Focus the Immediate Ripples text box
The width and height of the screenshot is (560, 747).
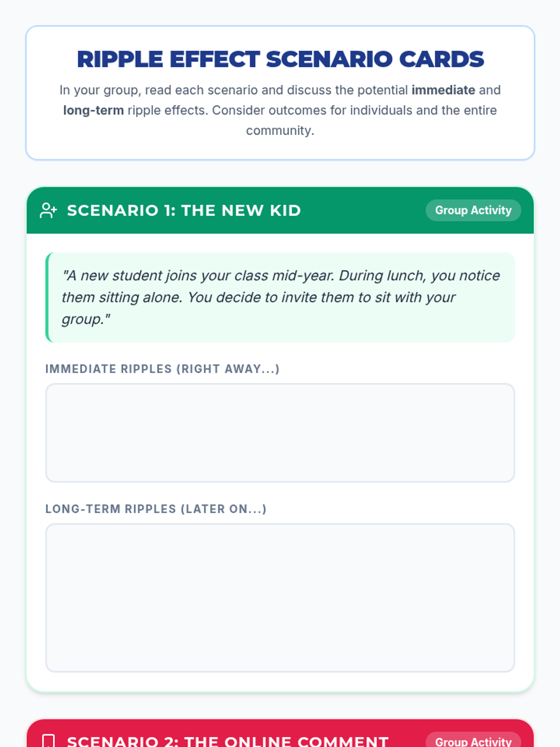(280, 433)
